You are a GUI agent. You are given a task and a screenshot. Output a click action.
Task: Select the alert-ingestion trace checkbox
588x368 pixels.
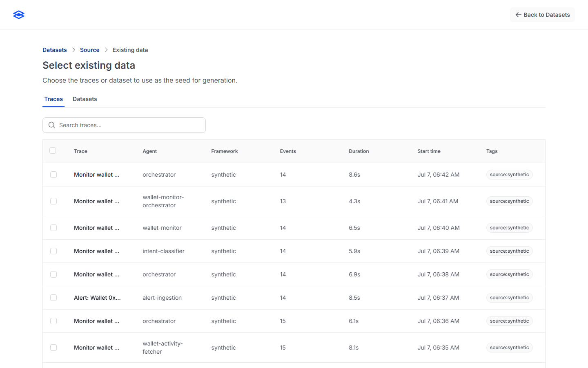click(53, 298)
